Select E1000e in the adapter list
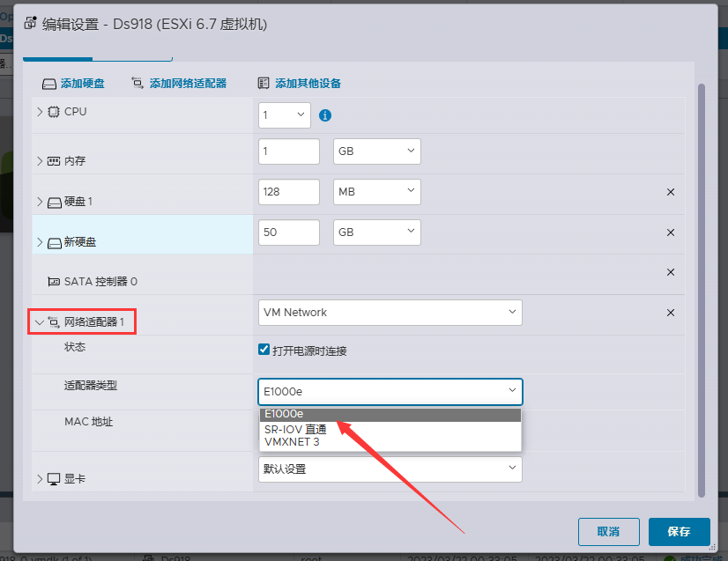This screenshot has height=561, width=728. [390, 415]
